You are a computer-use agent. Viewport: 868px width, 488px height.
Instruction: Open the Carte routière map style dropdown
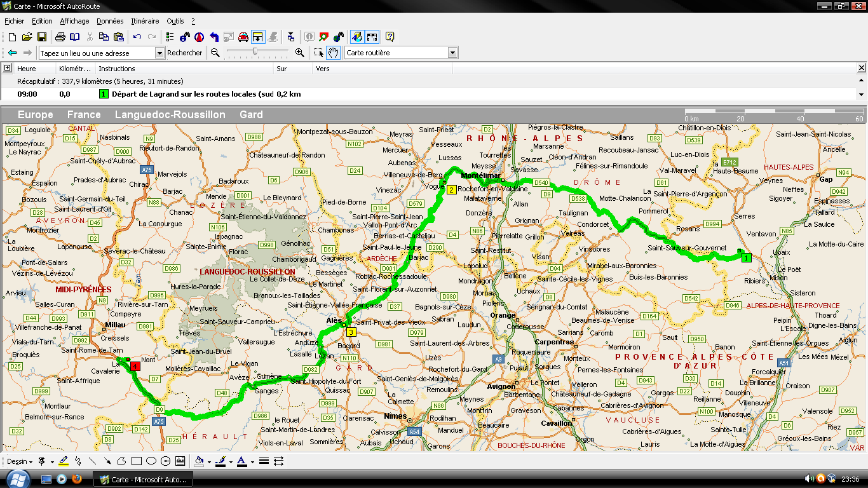[452, 53]
